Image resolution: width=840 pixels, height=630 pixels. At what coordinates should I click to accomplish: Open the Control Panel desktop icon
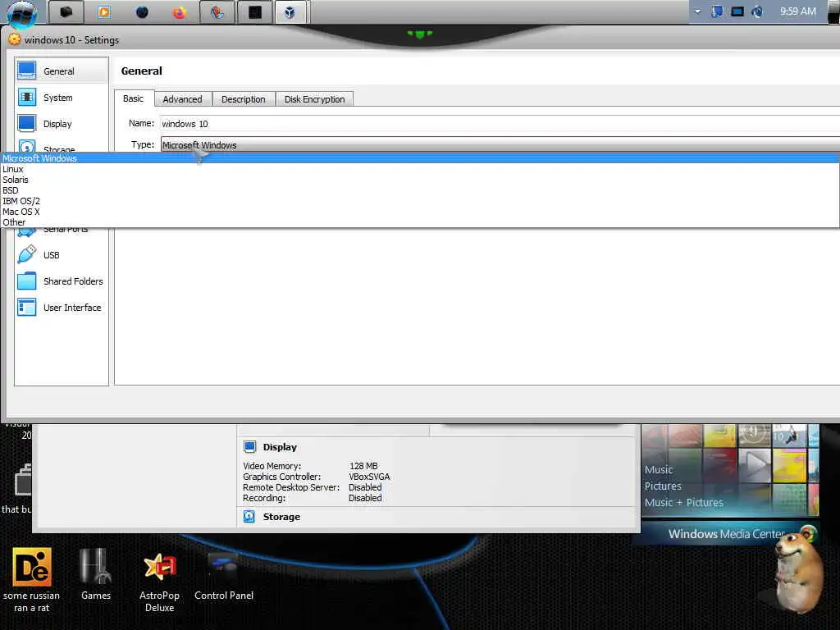tap(224, 577)
